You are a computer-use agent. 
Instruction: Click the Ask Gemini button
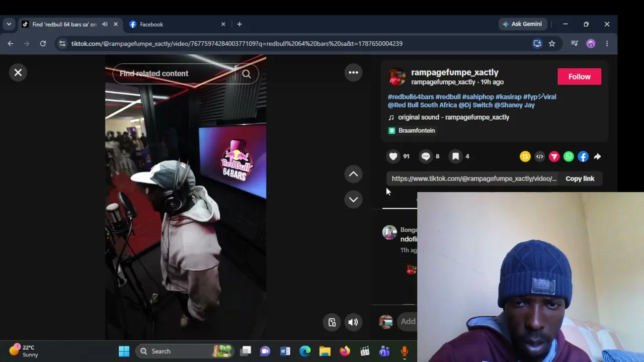click(522, 24)
